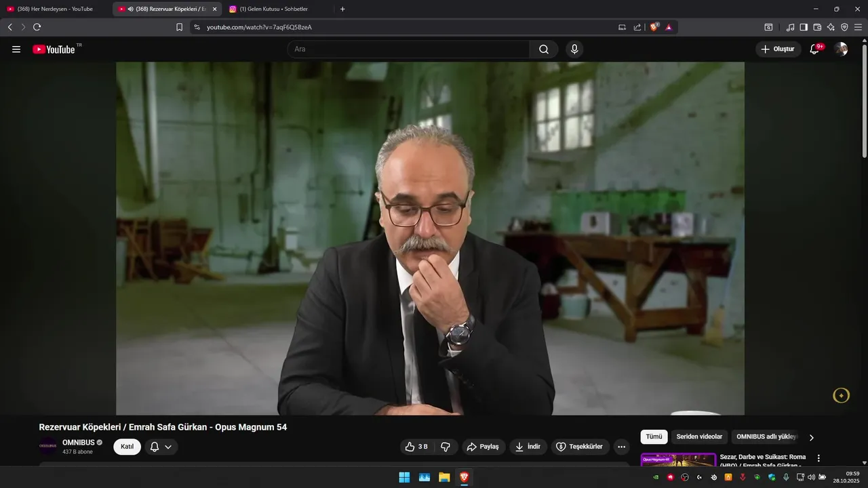Switch to the Gelen Kutusu Sohbetler tab
This screenshot has width=868, height=488.
tap(274, 9)
